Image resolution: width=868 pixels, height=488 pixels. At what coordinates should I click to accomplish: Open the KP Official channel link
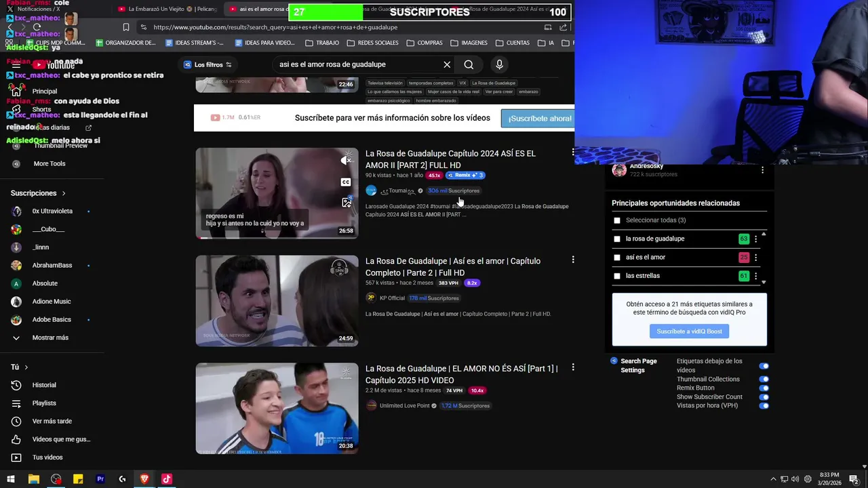(x=392, y=298)
